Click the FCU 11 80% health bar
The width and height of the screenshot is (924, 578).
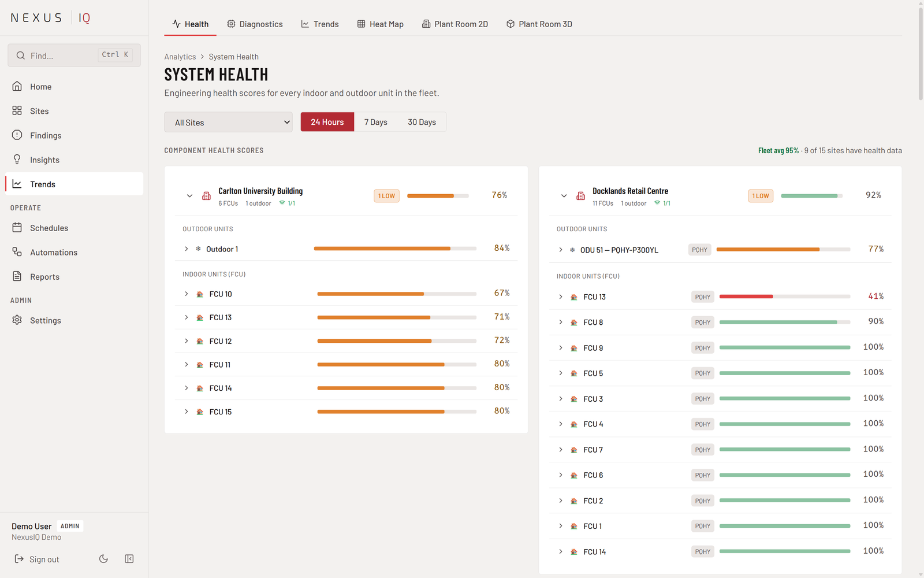tap(397, 364)
